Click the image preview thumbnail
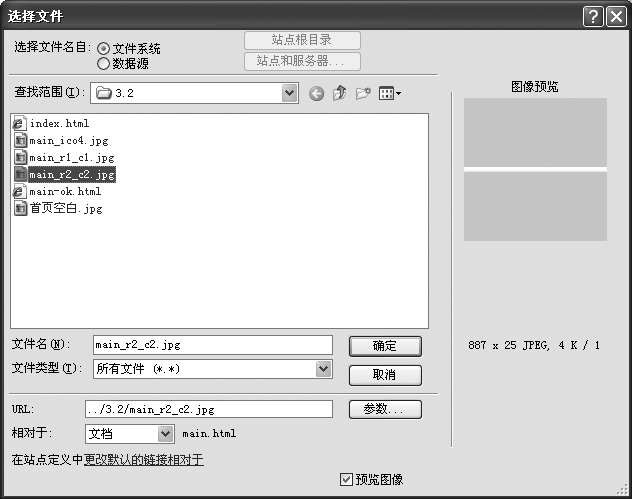 535,170
